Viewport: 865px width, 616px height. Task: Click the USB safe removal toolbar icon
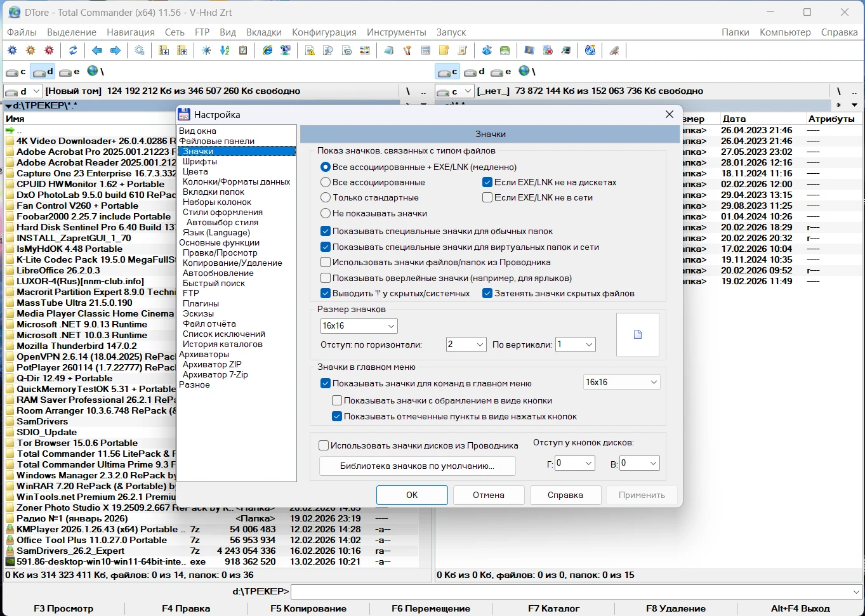pyautogui.click(x=614, y=51)
